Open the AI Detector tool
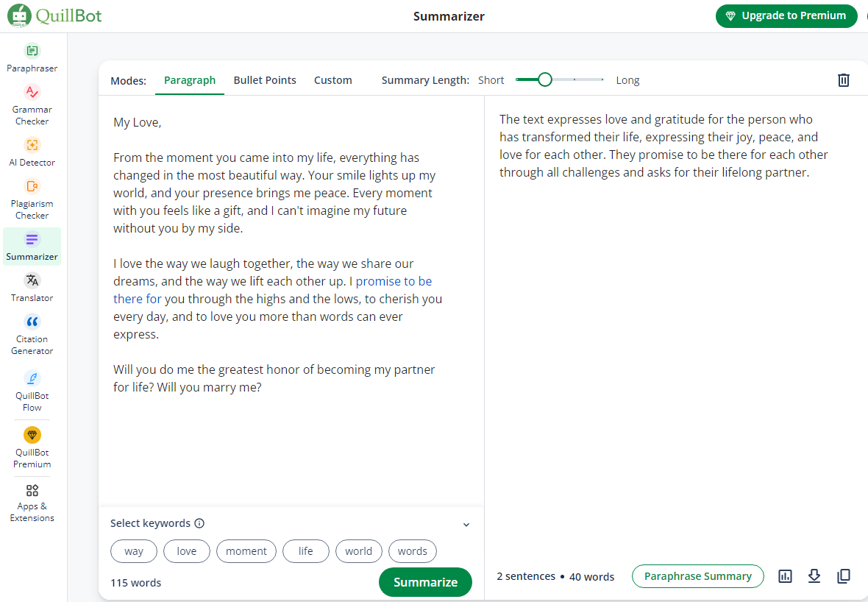 [32, 152]
